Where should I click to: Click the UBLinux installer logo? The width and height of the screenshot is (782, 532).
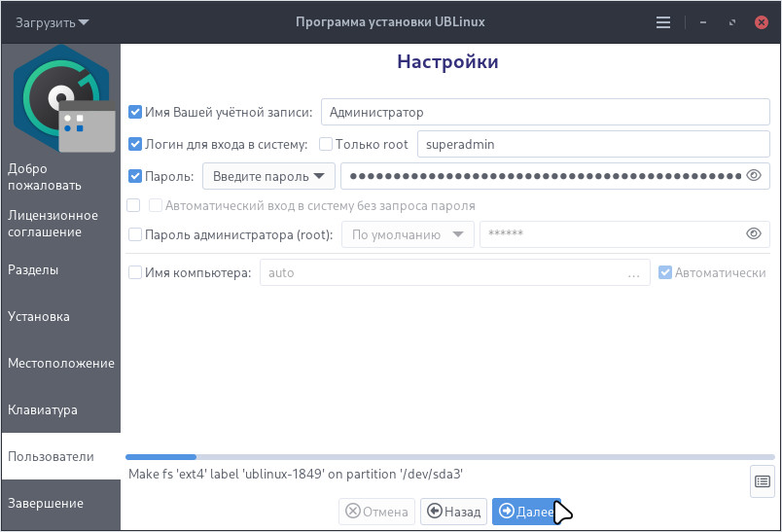pyautogui.click(x=62, y=98)
